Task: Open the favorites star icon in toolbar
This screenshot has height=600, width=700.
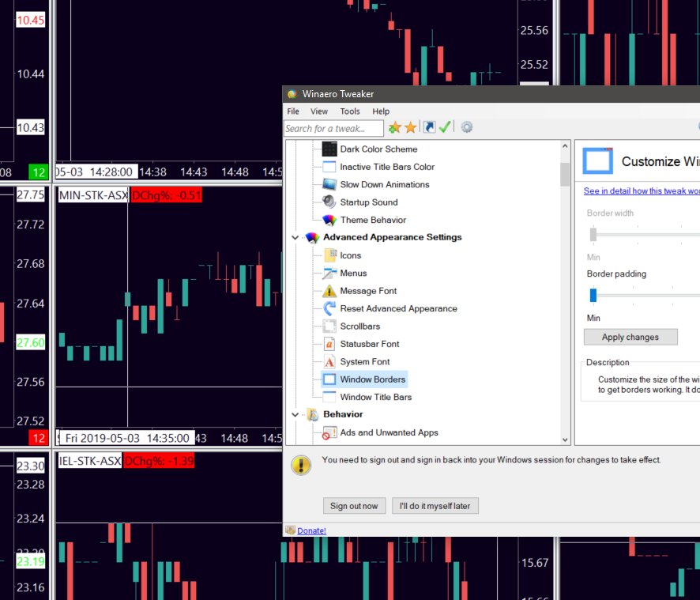Action: click(x=411, y=128)
